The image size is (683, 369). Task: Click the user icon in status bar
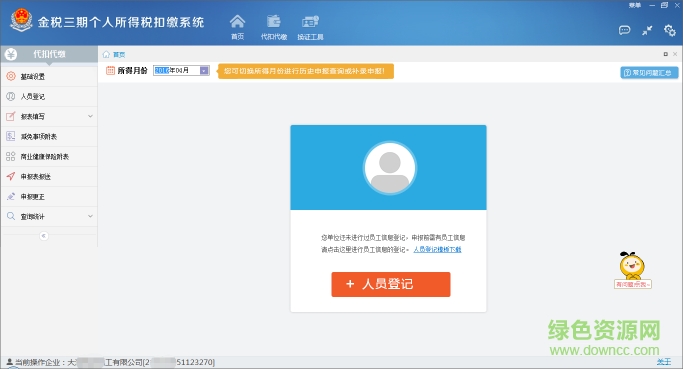click(9, 362)
